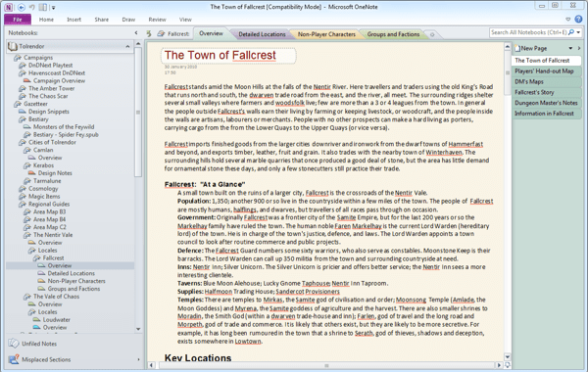The image size is (588, 372).
Task: Click the page title The Town of Fallcrest
Action: (x=220, y=55)
